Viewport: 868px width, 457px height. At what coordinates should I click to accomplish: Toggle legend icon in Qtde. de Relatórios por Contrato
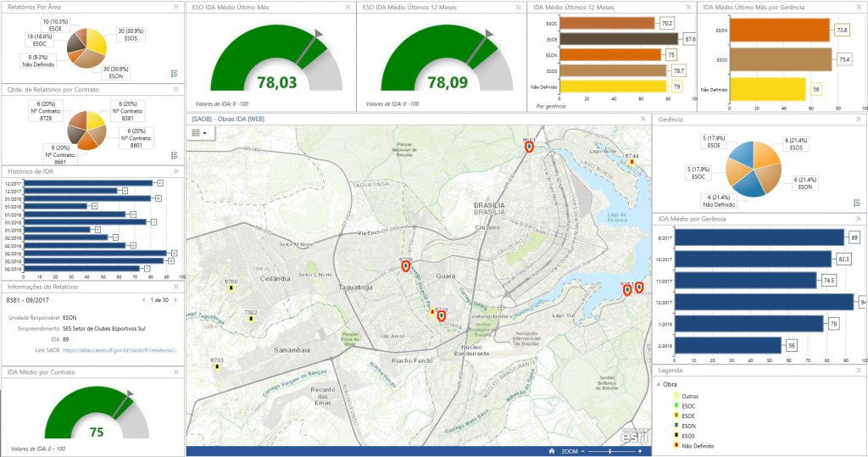pos(175,156)
